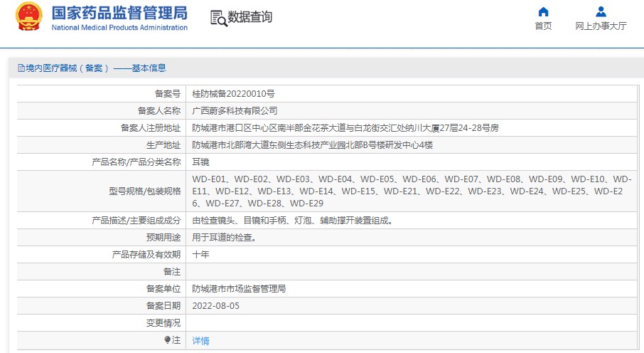Click the 预期用途 row label
This screenshot has width=644, height=353.
163,238
